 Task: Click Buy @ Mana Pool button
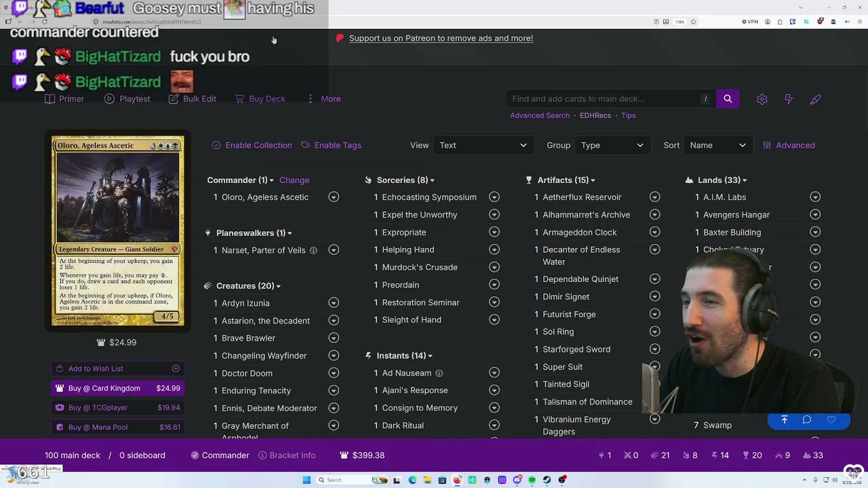click(x=118, y=427)
